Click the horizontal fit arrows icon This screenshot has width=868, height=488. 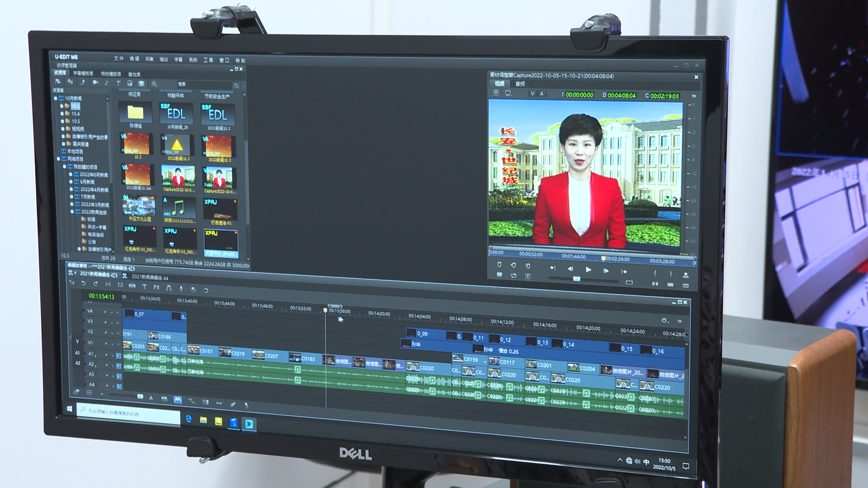[x=219, y=403]
